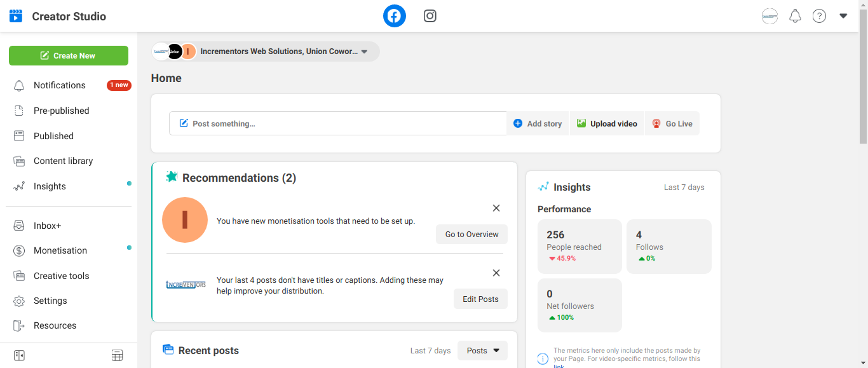Open the page selector dropdown
868x368 pixels.
pos(266,51)
